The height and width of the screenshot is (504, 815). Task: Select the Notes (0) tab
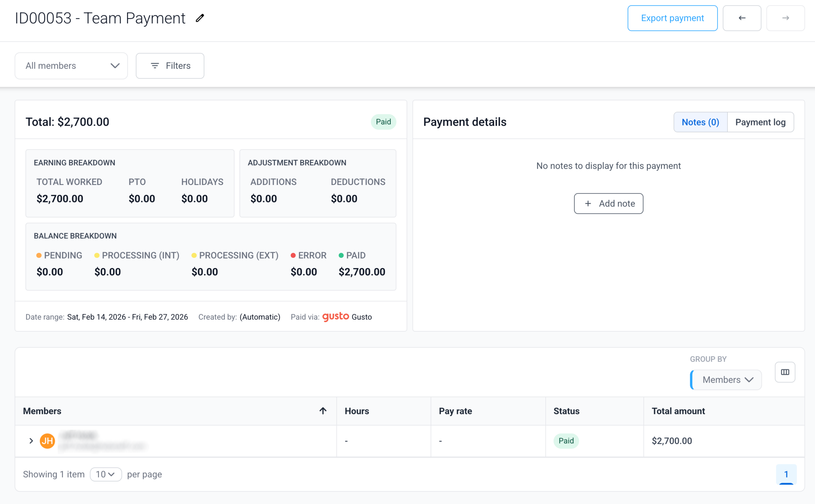coord(700,122)
